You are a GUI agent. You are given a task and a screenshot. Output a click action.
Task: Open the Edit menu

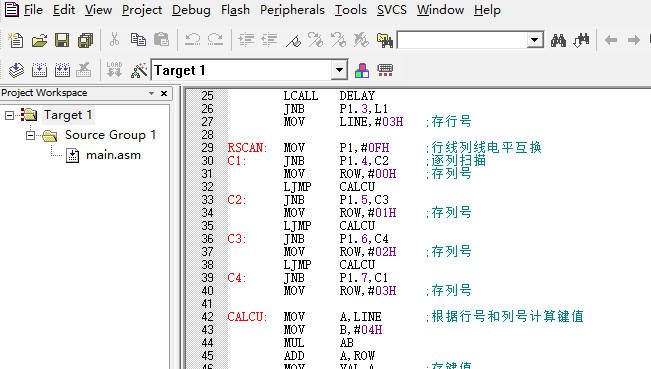click(x=64, y=10)
